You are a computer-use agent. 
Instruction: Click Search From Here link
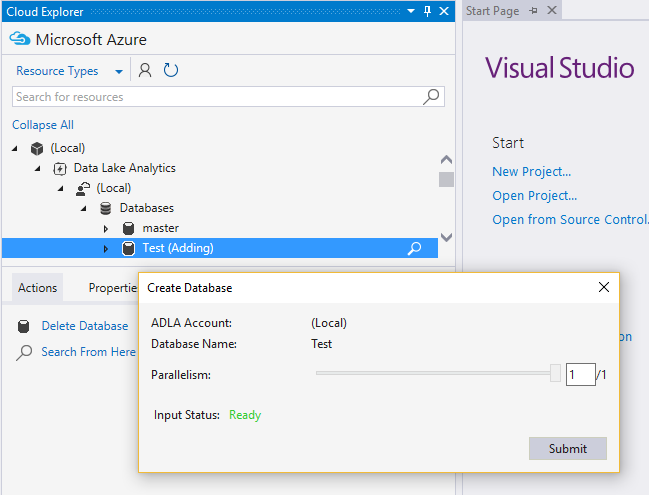[89, 352]
